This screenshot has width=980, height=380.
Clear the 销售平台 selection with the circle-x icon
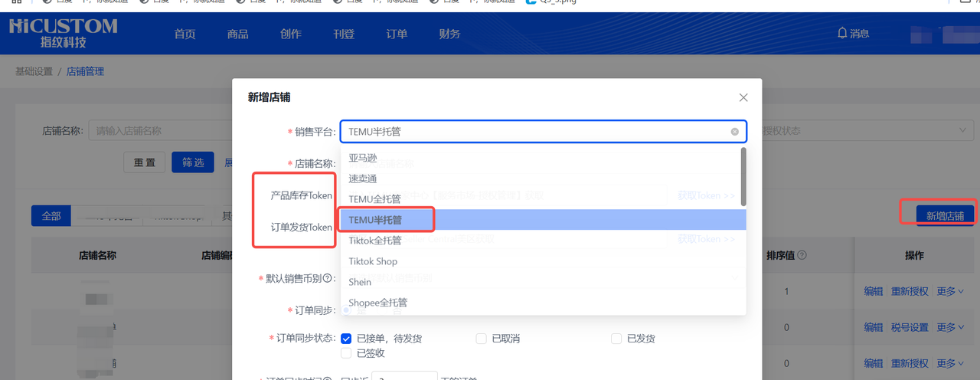coord(734,132)
